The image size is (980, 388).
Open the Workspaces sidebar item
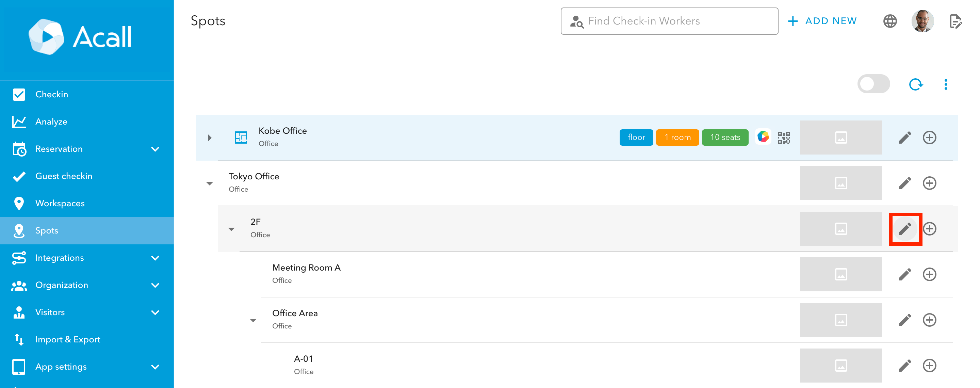[60, 203]
